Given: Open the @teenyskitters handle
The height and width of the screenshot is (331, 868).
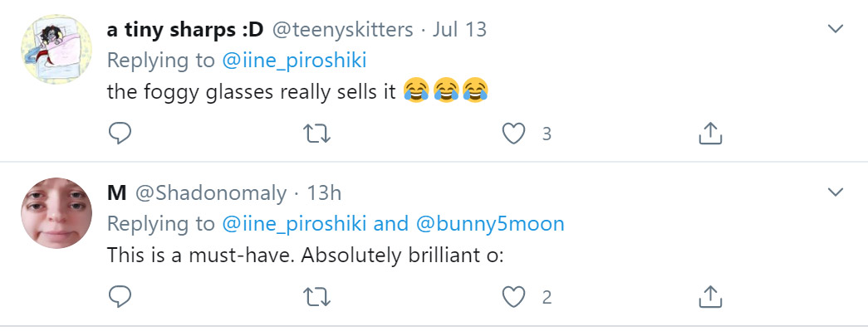Looking at the screenshot, I should pos(341,30).
